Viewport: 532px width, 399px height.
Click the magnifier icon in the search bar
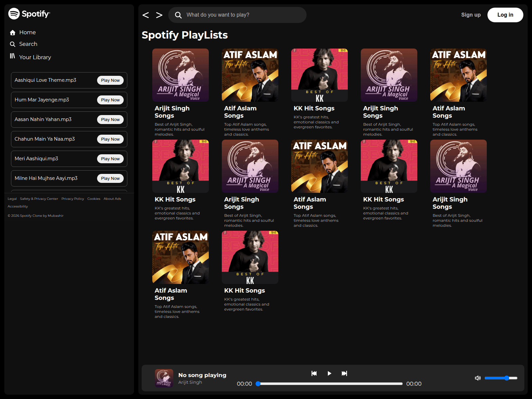[178, 15]
